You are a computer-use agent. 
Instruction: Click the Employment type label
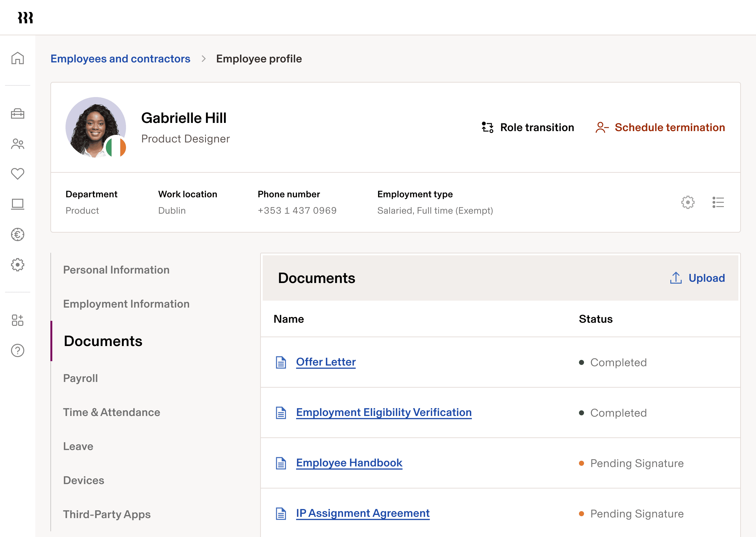[x=415, y=194]
